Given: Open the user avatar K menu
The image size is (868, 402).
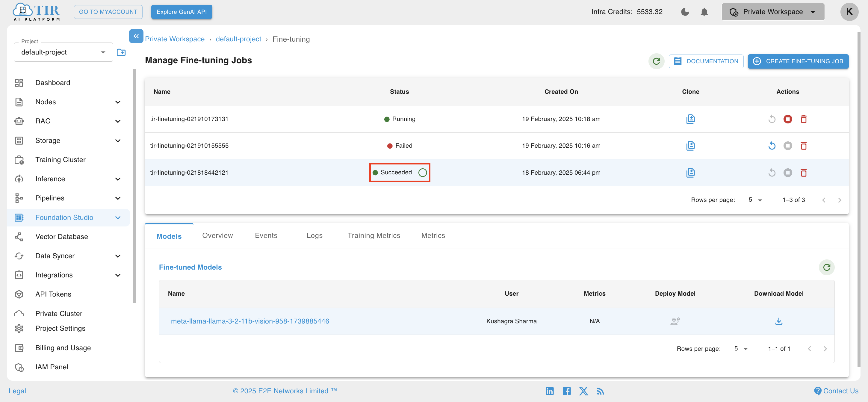Looking at the screenshot, I should (849, 12).
